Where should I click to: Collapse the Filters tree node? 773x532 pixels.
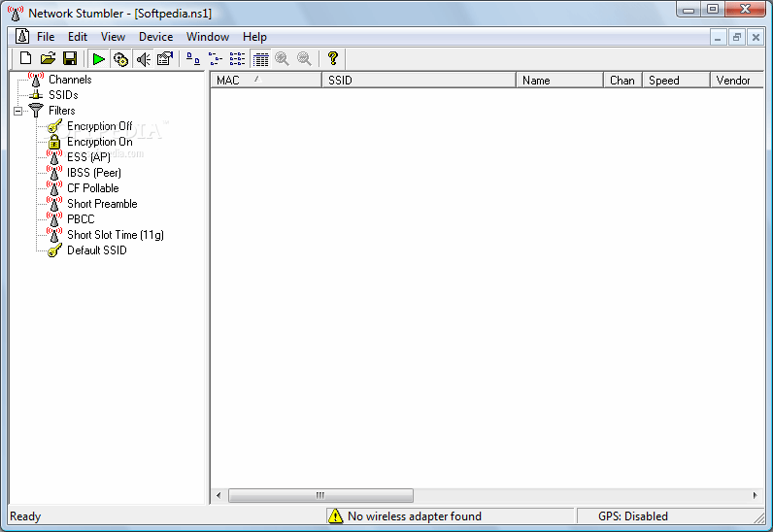[x=18, y=111]
